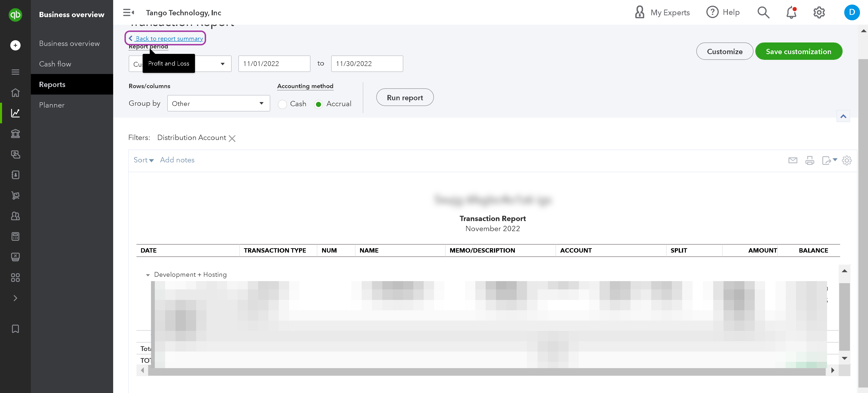Open the gear settings icon in header

click(819, 13)
